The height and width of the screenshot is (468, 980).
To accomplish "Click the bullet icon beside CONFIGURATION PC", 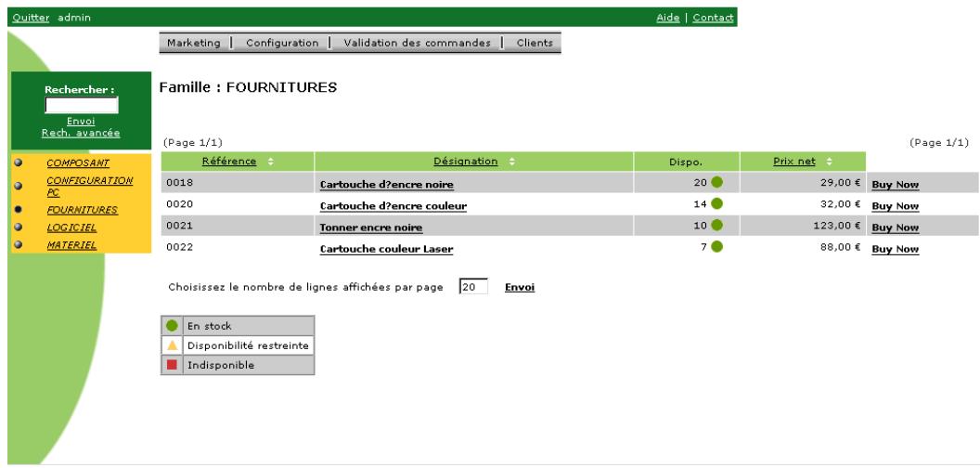I will point(19,186).
